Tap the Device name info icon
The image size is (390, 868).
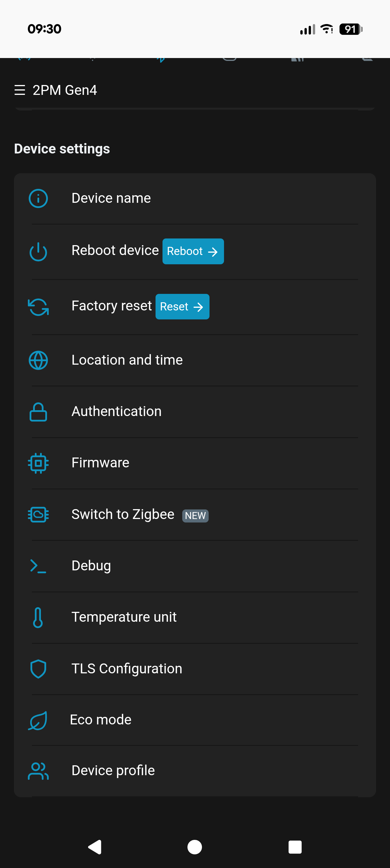pos(38,198)
